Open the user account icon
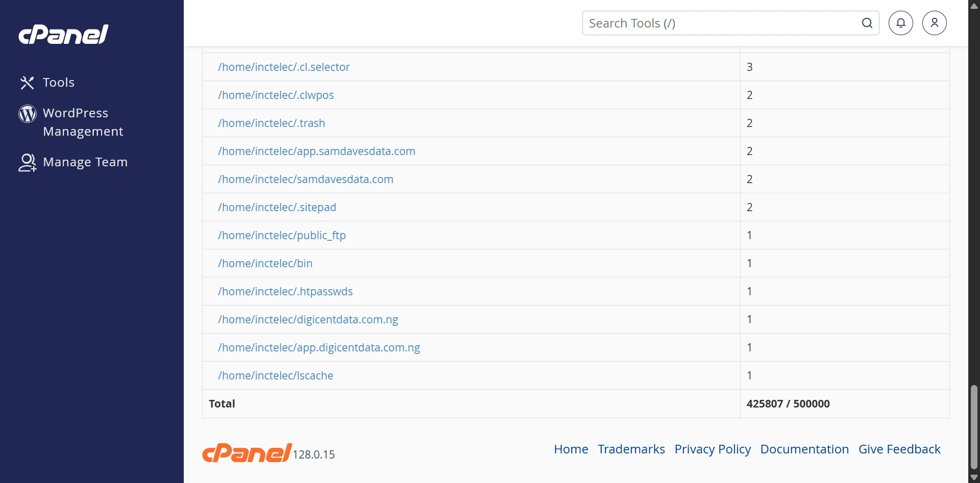Viewport: 980px width, 483px height. tap(935, 23)
